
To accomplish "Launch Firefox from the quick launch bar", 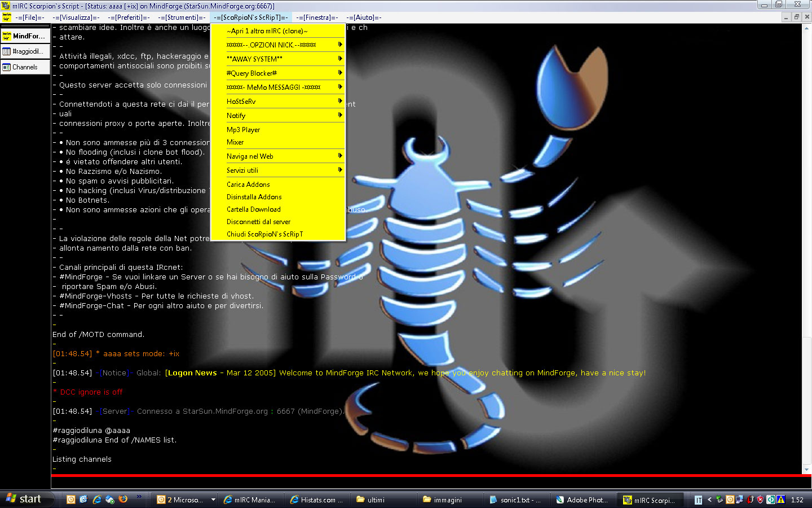I will point(123,500).
